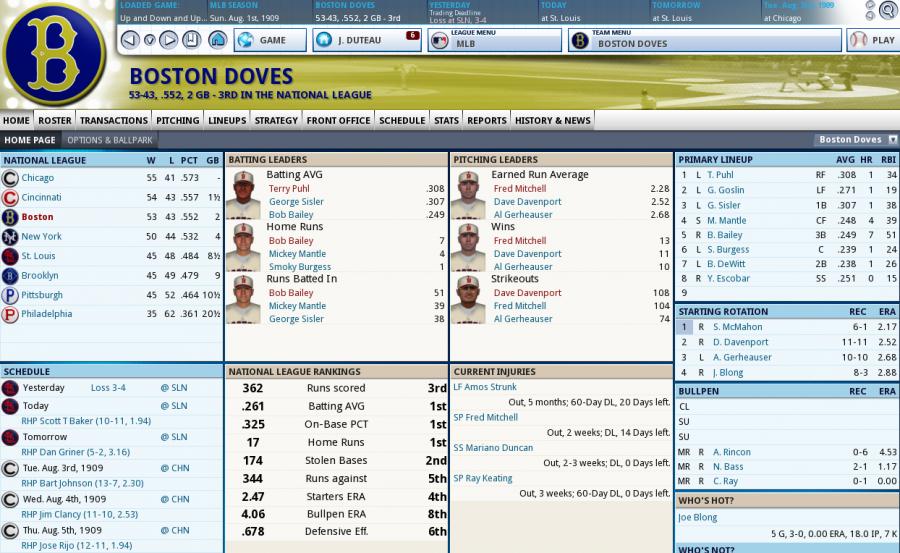Expand the Boston Doves team selector dropdown
This screenshot has width=900, height=553.
click(x=857, y=140)
